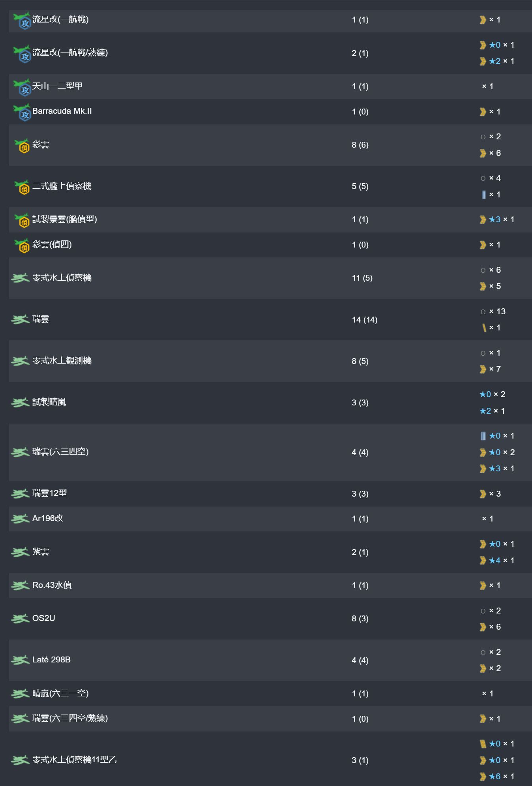Click the gold proficiency chevron for Ro.43水偵
532x786 pixels.
pyautogui.click(x=483, y=585)
